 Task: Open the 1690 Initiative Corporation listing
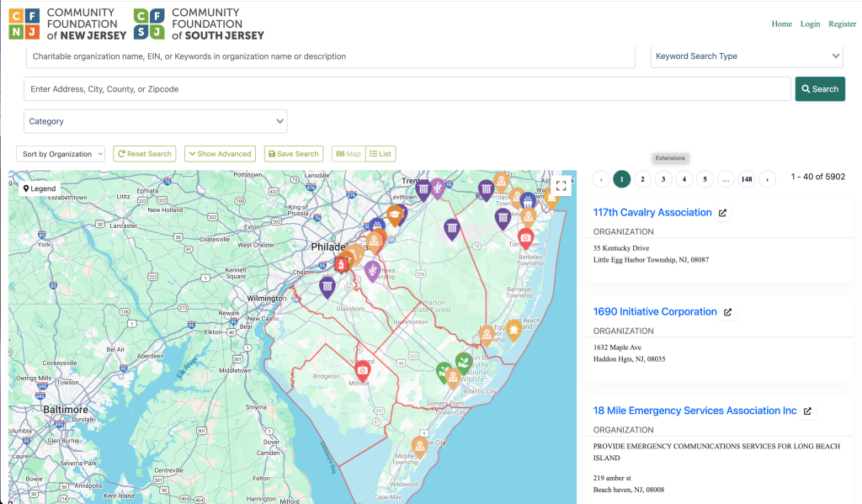pos(655,311)
